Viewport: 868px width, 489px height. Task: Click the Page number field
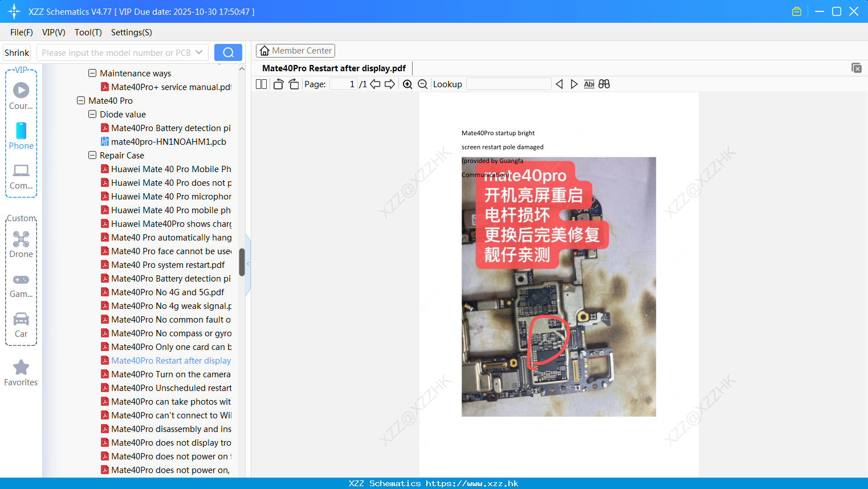pos(343,84)
